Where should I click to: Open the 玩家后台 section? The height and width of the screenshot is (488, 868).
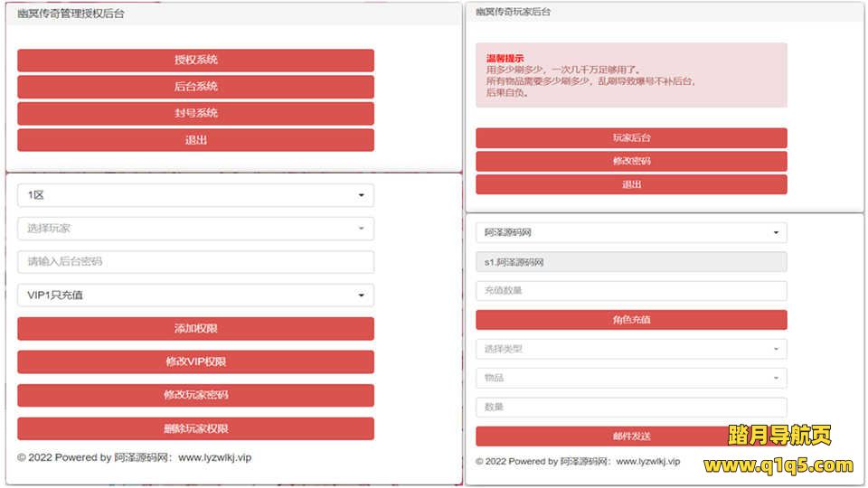point(631,138)
